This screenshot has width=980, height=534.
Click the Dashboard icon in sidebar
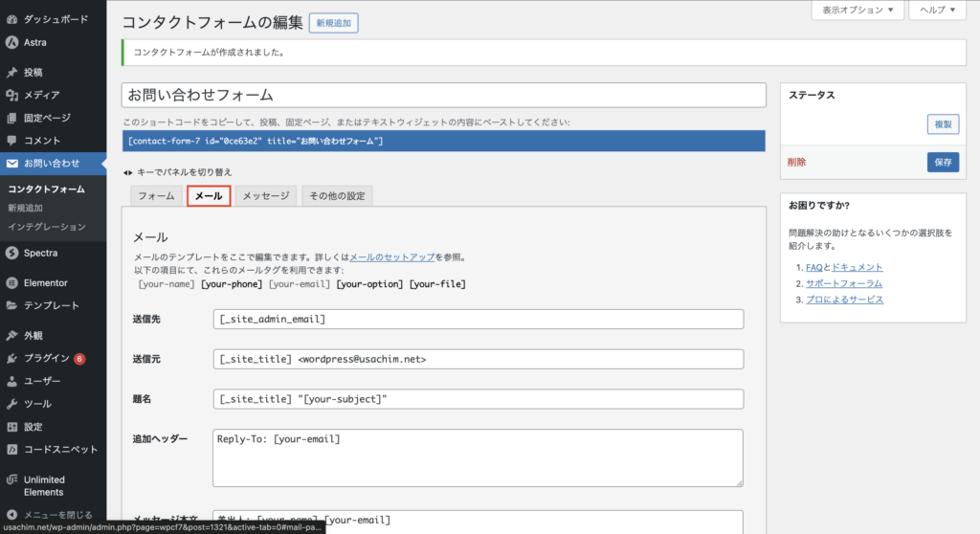(x=11, y=19)
